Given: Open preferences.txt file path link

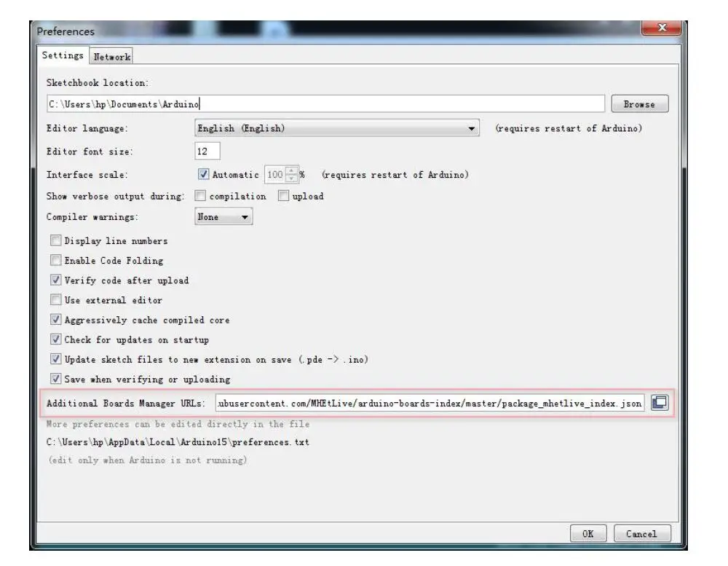Looking at the screenshot, I should click(178, 442).
